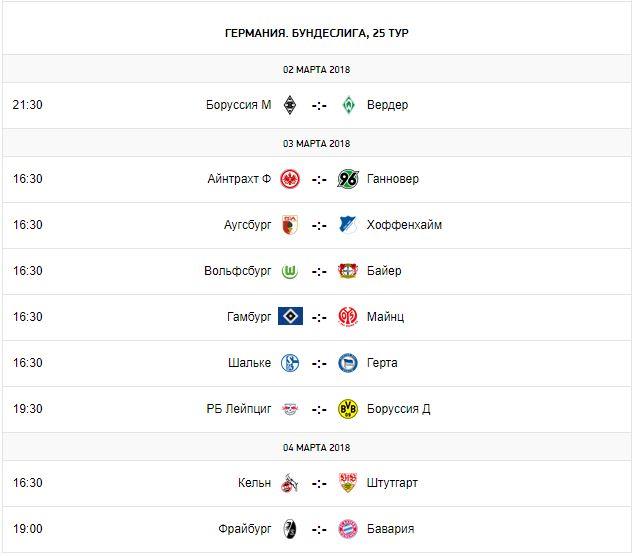Click the Borussia Dortmund club logo
The image size is (636, 556).
pyautogui.click(x=348, y=409)
